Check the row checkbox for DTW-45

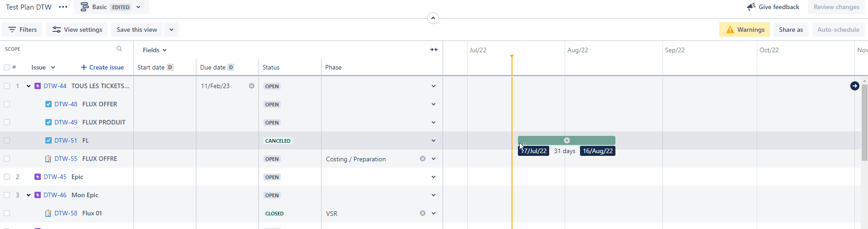pos(7,177)
